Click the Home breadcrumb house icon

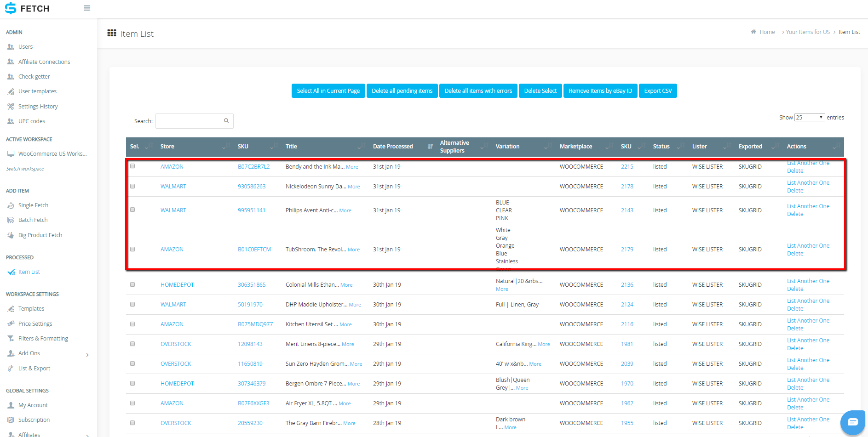[x=753, y=32]
